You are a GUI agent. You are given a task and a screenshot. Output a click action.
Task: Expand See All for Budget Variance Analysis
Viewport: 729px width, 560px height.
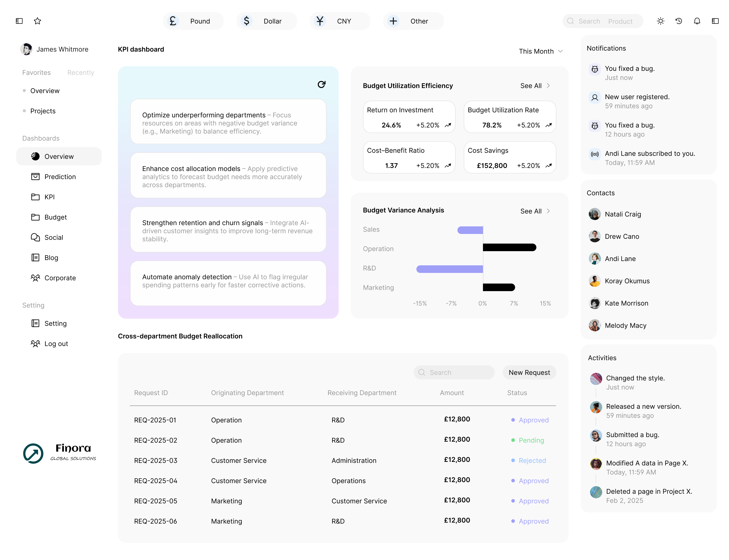pyautogui.click(x=535, y=211)
